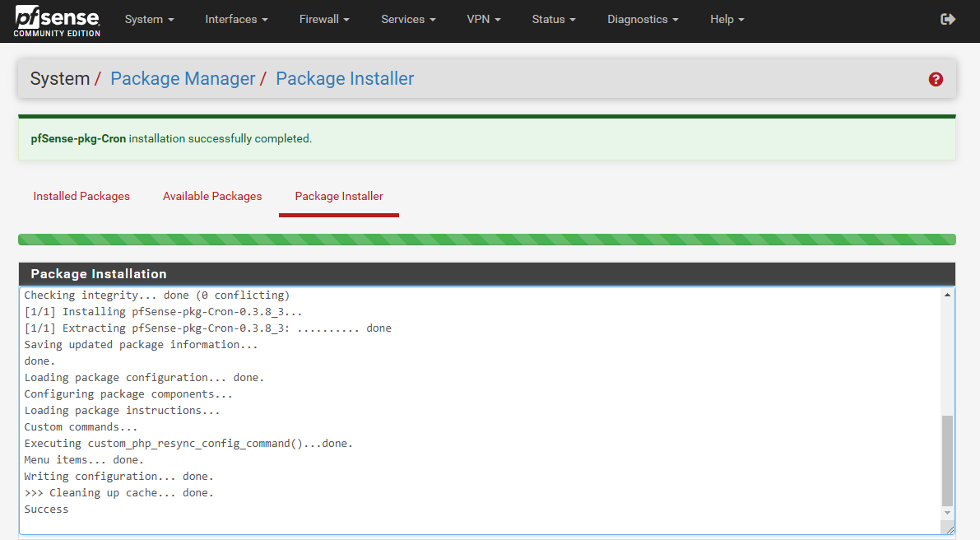The width and height of the screenshot is (980, 540).
Task: Expand the Services menu
Action: 409,20
